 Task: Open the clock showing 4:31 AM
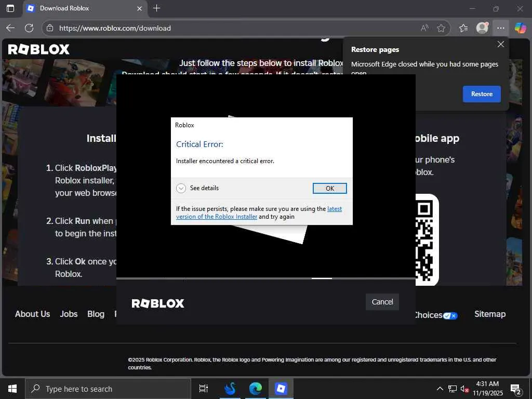point(487,389)
